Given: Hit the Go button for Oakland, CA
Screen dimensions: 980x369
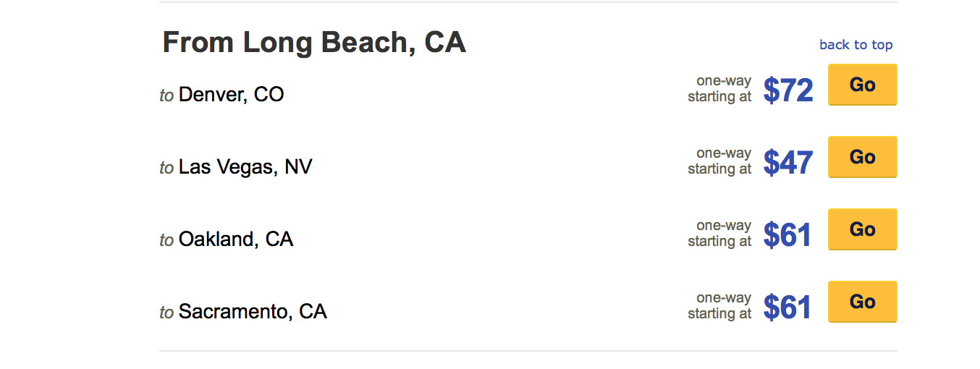Looking at the screenshot, I should 862,229.
